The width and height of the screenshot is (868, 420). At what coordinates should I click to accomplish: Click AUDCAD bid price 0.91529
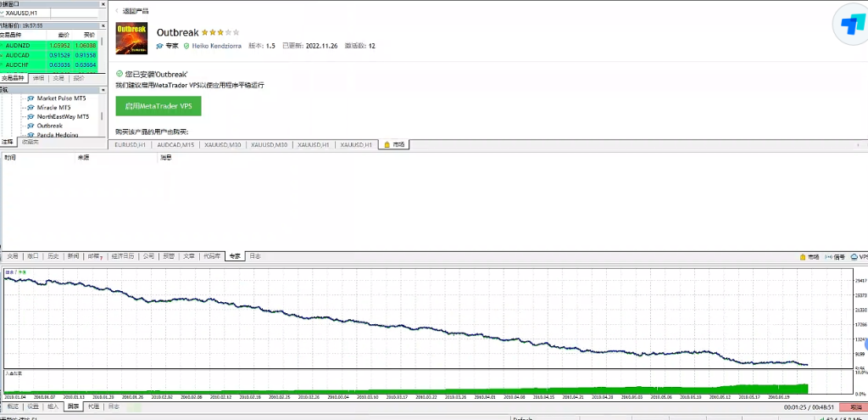tap(59, 55)
